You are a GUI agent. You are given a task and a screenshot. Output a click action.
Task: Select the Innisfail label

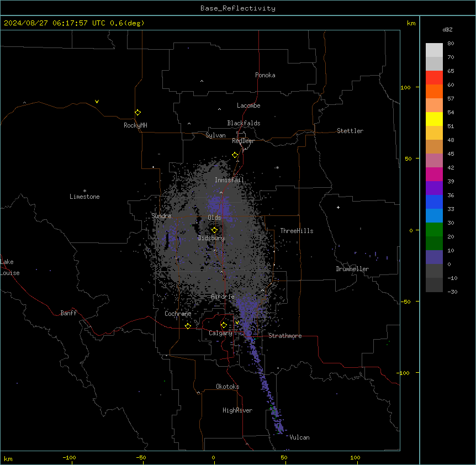point(229,180)
